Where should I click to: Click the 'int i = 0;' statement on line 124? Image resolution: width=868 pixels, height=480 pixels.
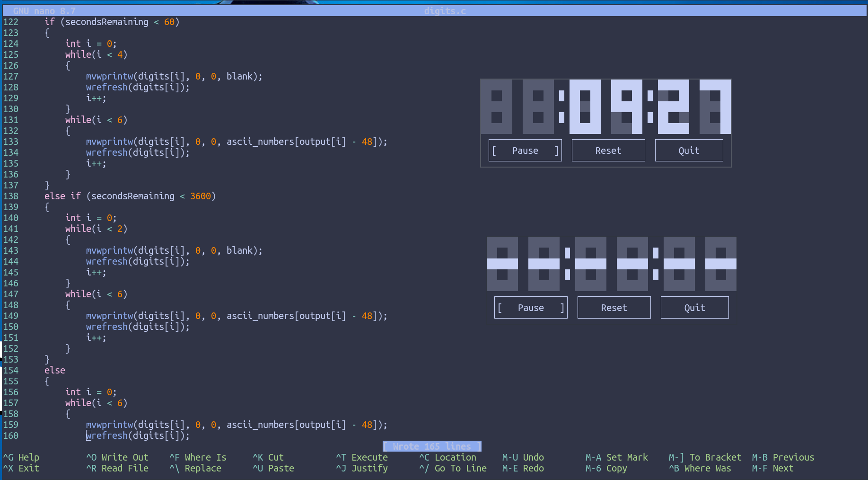point(91,44)
